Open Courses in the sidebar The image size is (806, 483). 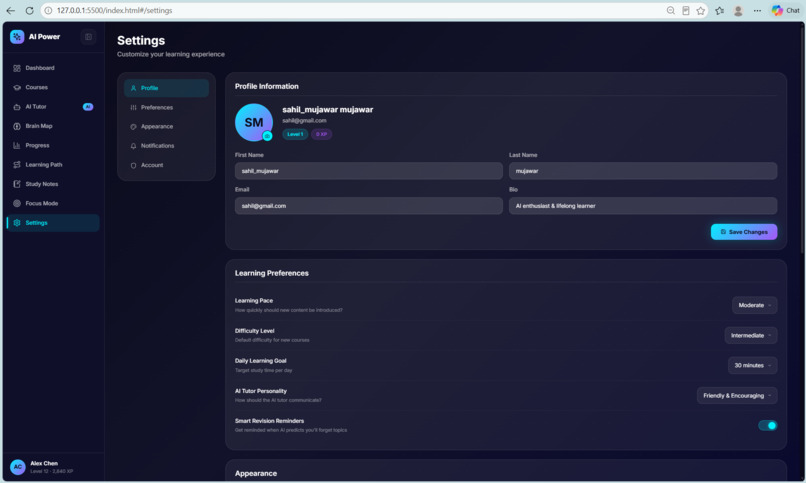coord(53,87)
